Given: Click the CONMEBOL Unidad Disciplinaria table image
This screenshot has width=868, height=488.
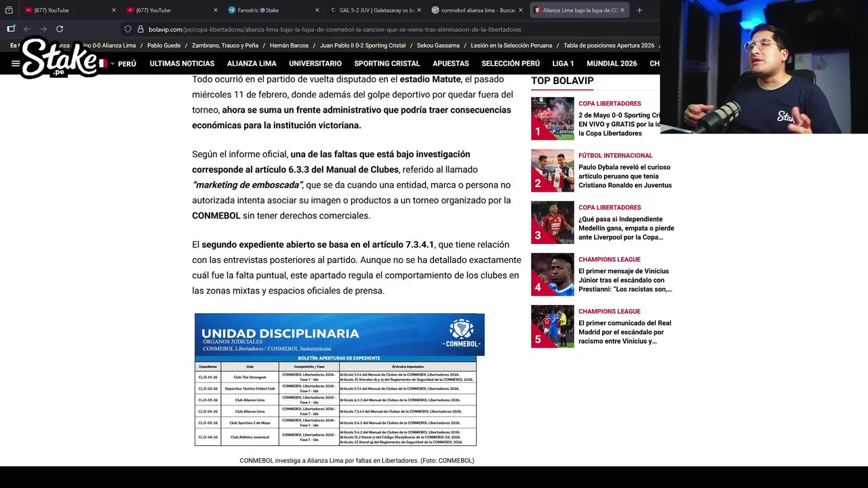Looking at the screenshot, I should 339,380.
